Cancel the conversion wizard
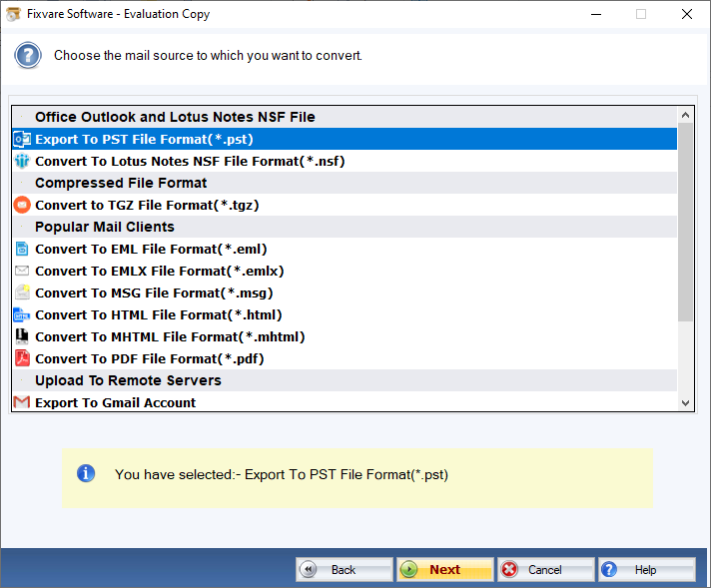The height and width of the screenshot is (588, 711). [544, 569]
